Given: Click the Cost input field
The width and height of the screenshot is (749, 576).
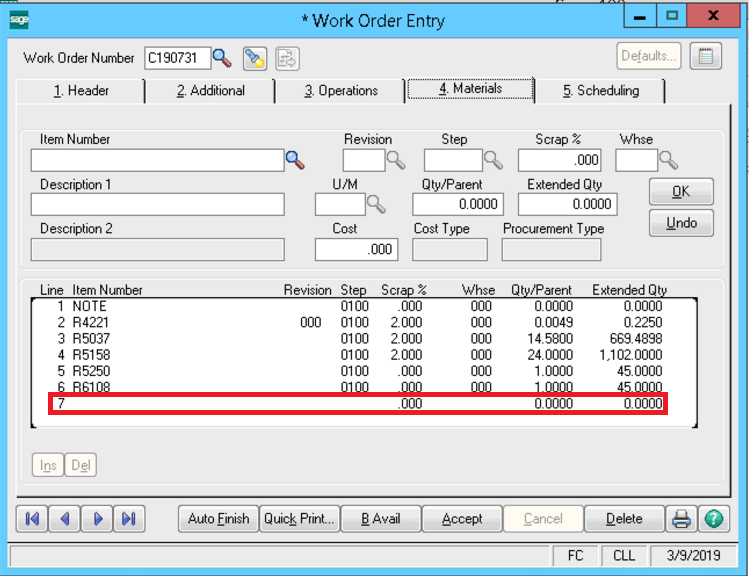Looking at the screenshot, I should point(356,249).
